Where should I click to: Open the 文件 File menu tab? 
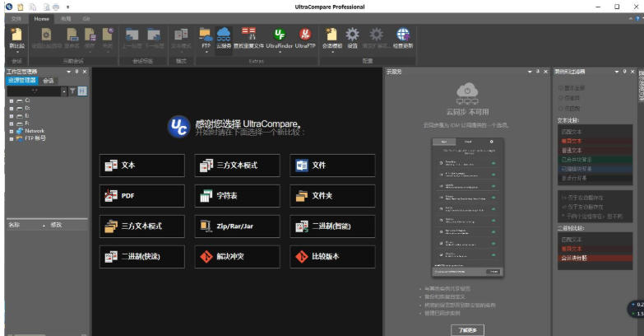point(16,18)
